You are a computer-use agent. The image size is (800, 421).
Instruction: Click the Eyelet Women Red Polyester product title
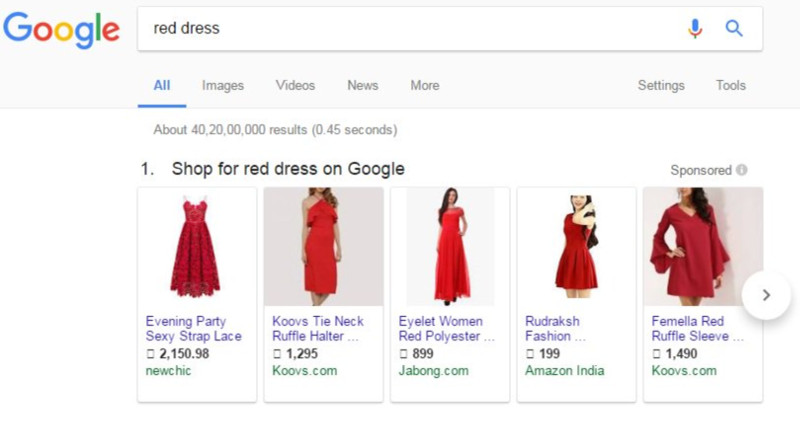pyautogui.click(x=446, y=329)
